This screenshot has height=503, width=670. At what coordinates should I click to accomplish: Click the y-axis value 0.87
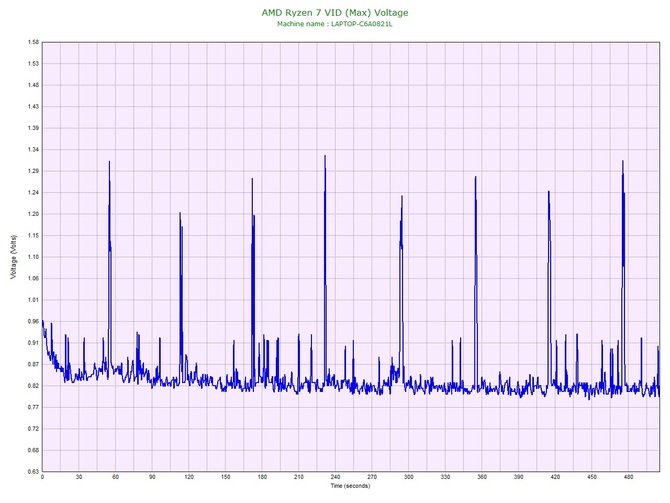click(x=33, y=365)
